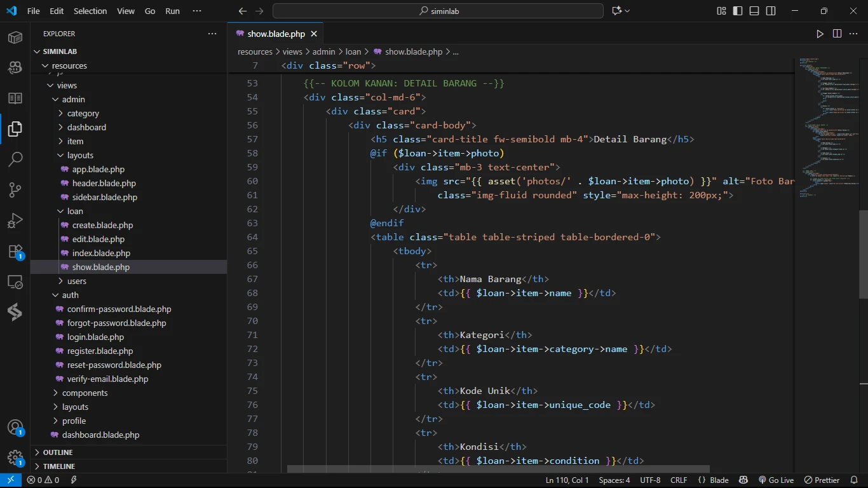Toggle the Secondary Side Bar layout button

click(x=771, y=11)
